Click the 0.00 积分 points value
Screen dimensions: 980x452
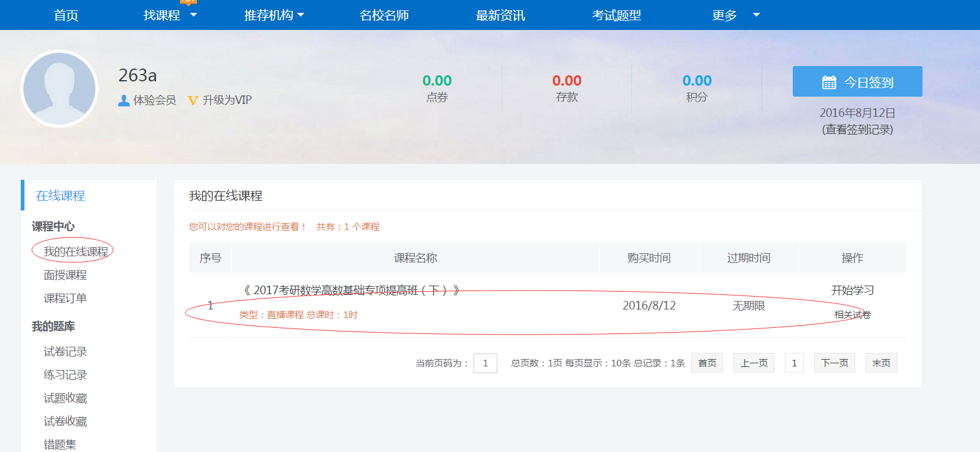[x=697, y=81]
